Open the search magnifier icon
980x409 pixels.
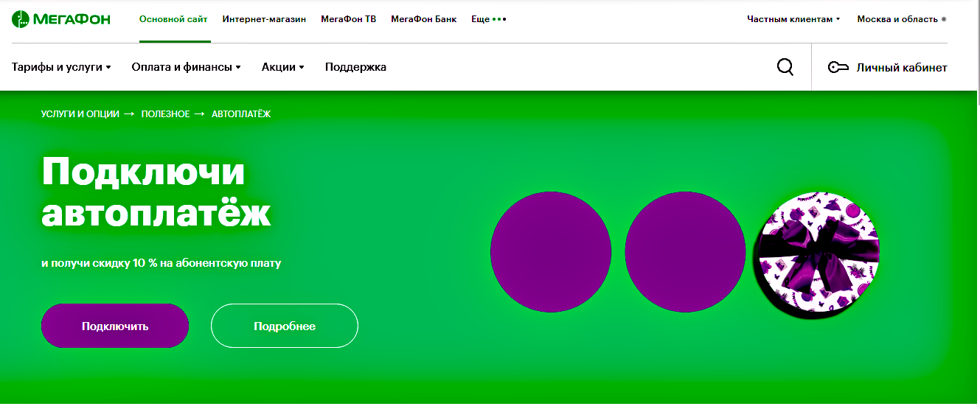(785, 67)
